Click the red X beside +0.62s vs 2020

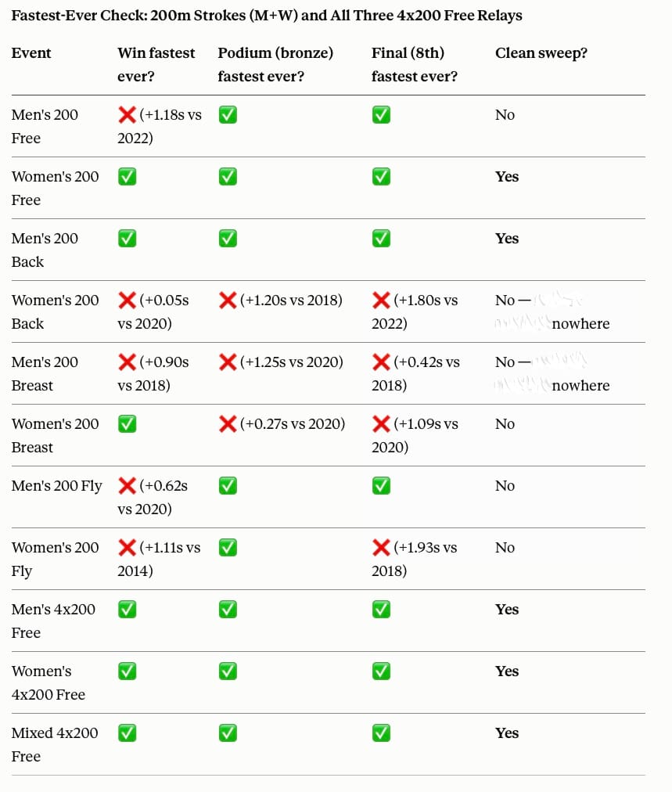click(x=127, y=485)
